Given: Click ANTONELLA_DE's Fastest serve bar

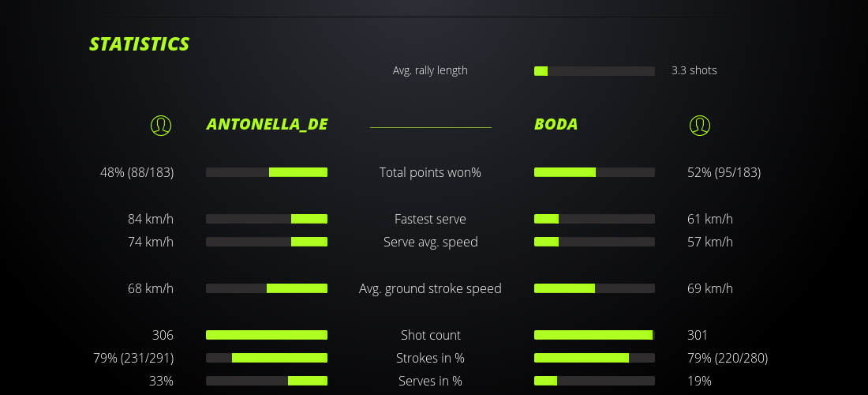Looking at the screenshot, I should pyautogui.click(x=267, y=219).
